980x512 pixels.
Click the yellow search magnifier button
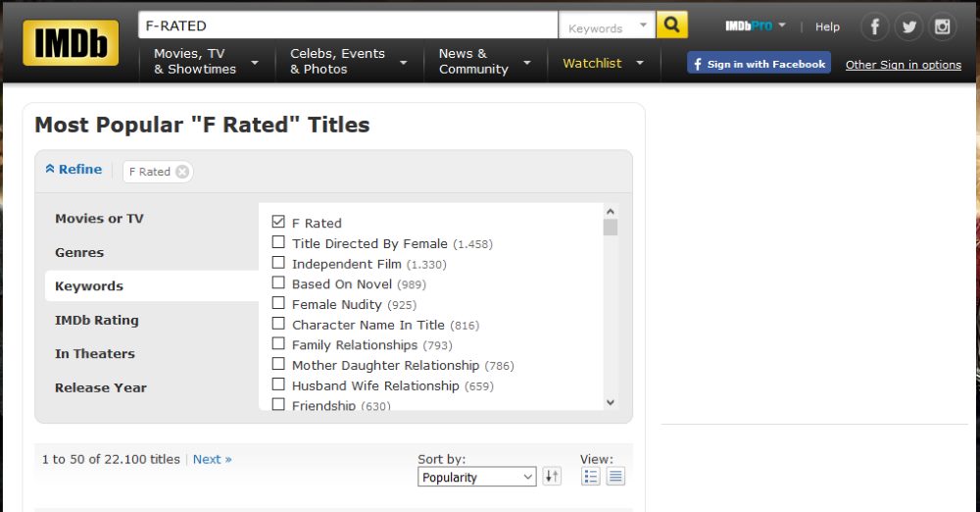pyautogui.click(x=671, y=26)
